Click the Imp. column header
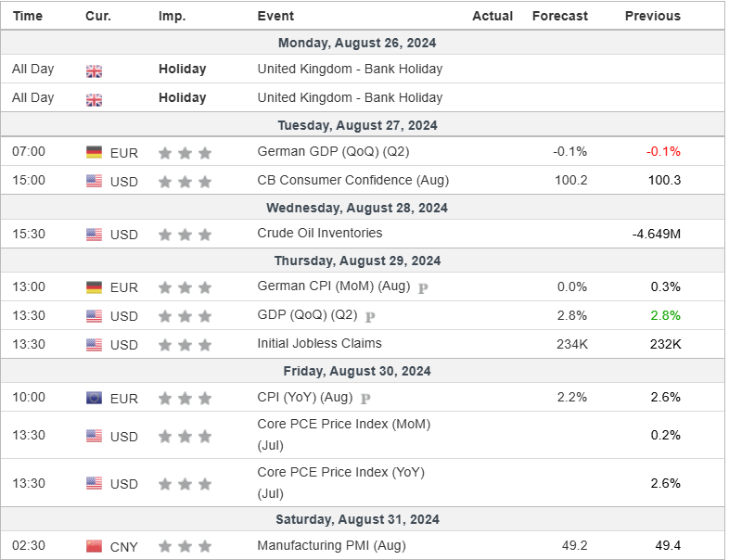729x560 pixels. pos(172,16)
